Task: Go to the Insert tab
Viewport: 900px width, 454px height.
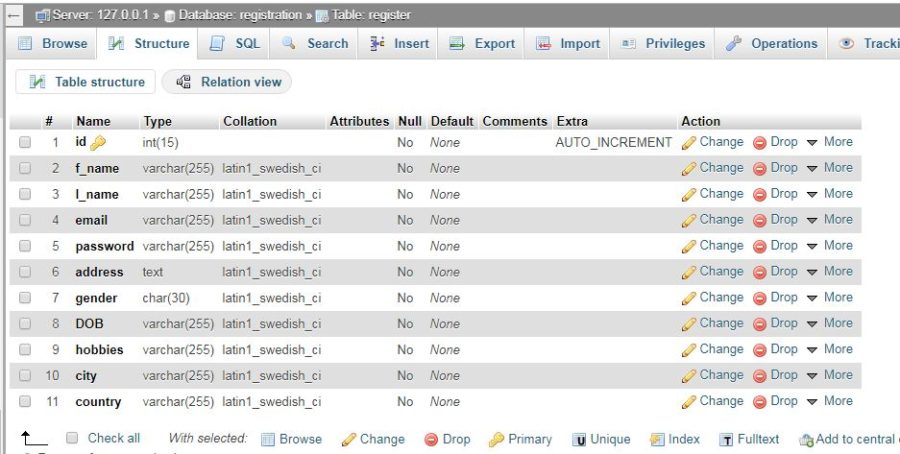Action: (399, 44)
